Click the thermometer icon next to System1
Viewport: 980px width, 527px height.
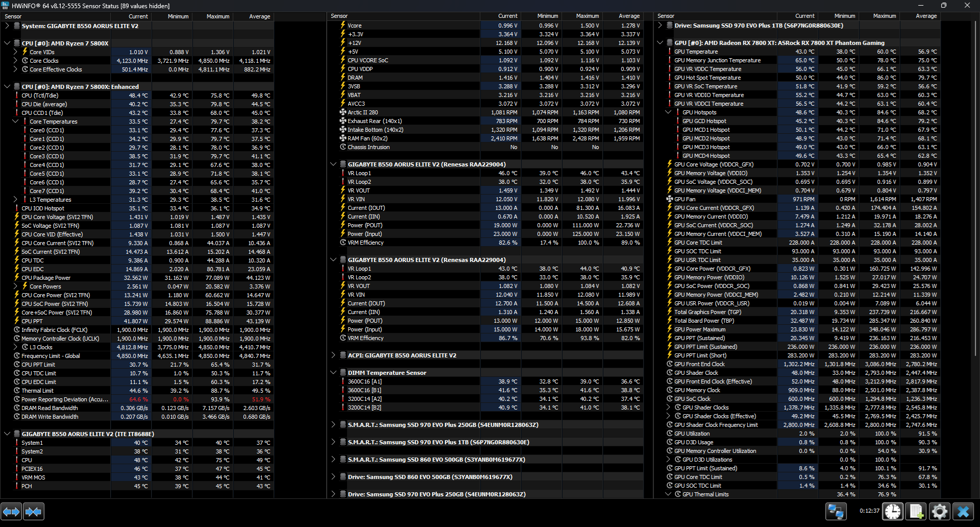click(x=17, y=443)
